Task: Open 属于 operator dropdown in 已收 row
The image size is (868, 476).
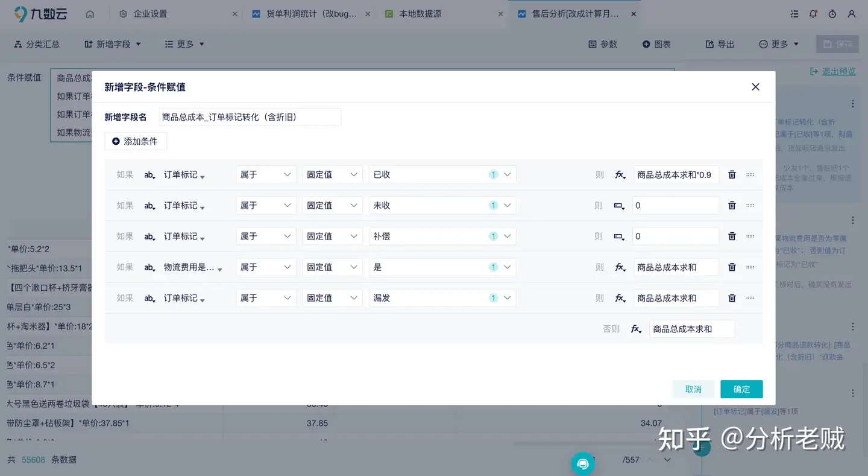Action: point(266,174)
